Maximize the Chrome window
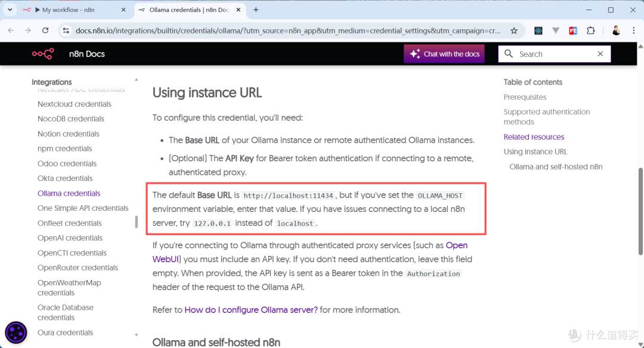Image resolution: width=644 pixels, height=348 pixels. [x=611, y=10]
